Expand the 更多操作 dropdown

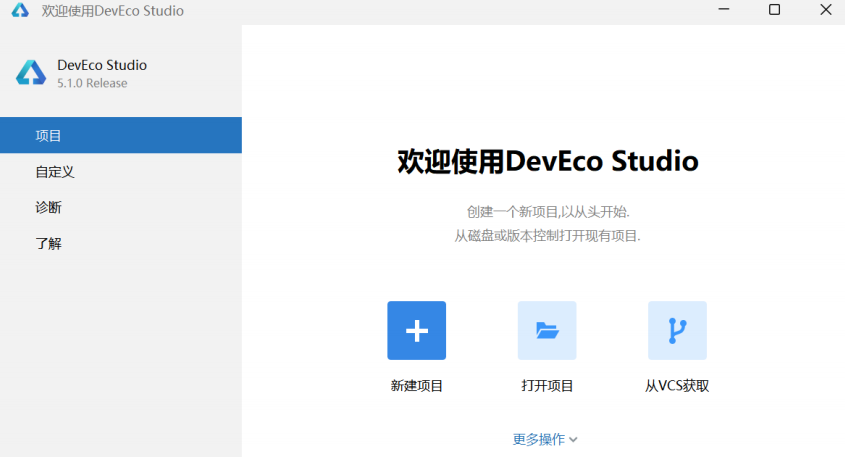pyautogui.click(x=545, y=439)
